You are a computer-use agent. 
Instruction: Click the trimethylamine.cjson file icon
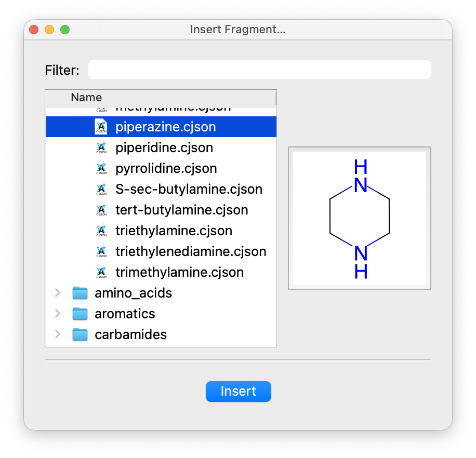coord(101,273)
